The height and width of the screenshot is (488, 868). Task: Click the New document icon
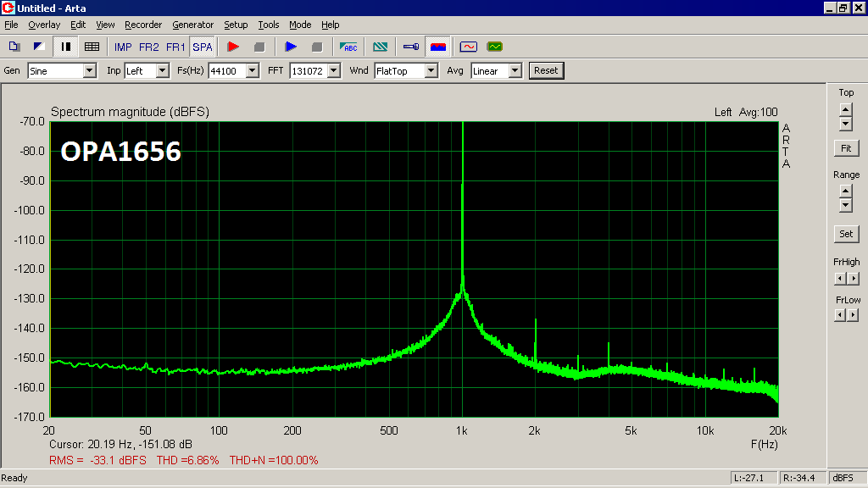[14, 47]
